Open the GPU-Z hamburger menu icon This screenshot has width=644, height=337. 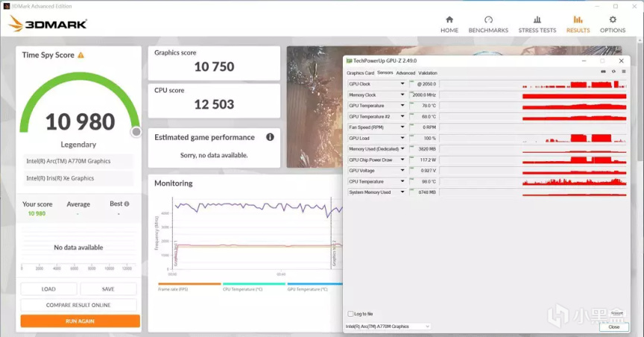pyautogui.click(x=623, y=72)
